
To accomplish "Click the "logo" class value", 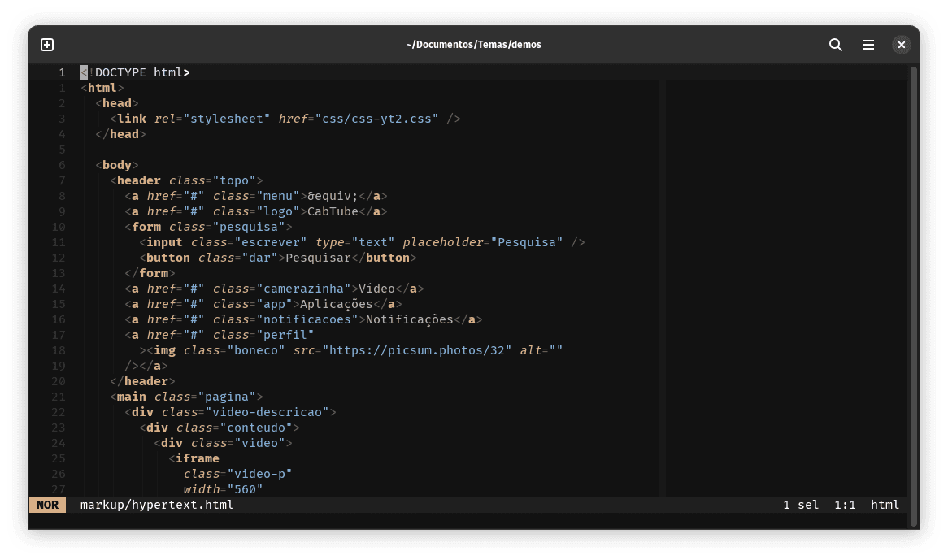I will pyautogui.click(x=278, y=211).
